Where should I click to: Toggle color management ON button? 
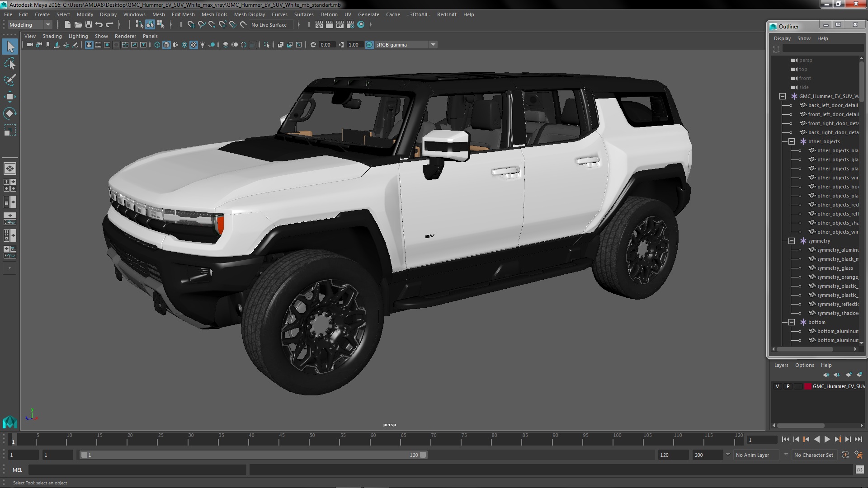pos(369,45)
